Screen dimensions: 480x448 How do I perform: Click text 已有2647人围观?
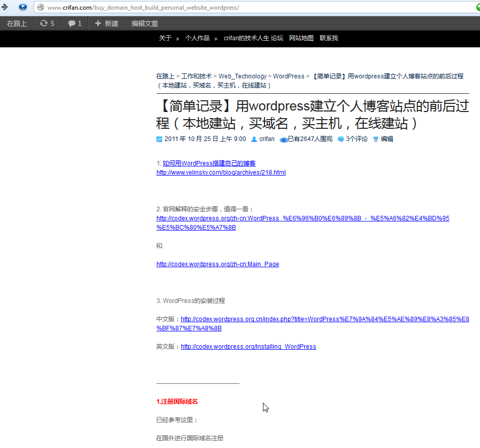[x=310, y=139]
